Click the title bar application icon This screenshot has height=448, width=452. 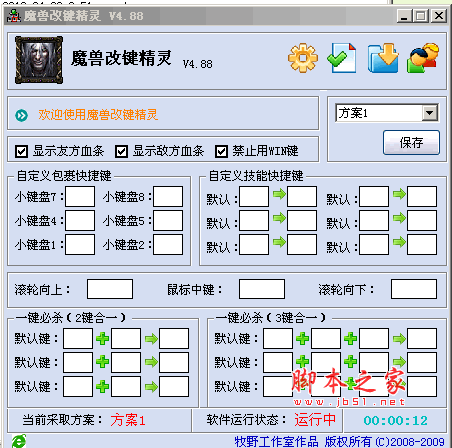point(14,16)
